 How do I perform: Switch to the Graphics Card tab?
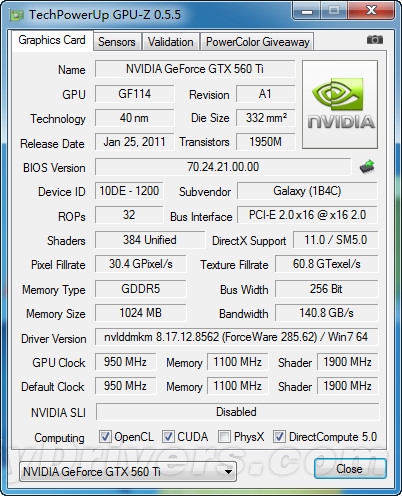point(52,40)
